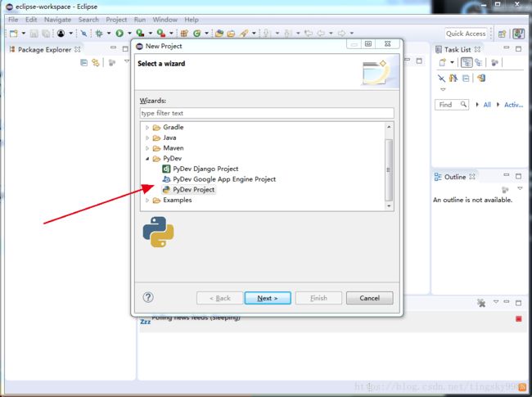The image size is (532, 397).
Task: Expand the Maven wizard folder
Action: tap(147, 148)
